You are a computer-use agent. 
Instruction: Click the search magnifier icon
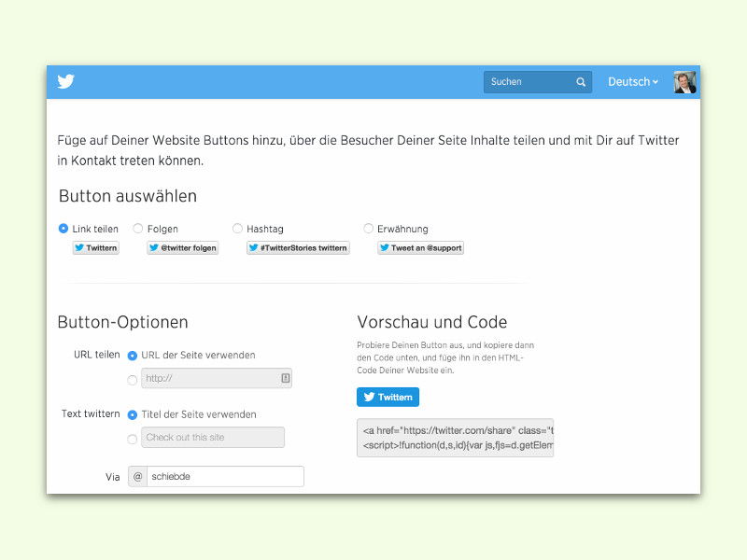click(581, 82)
